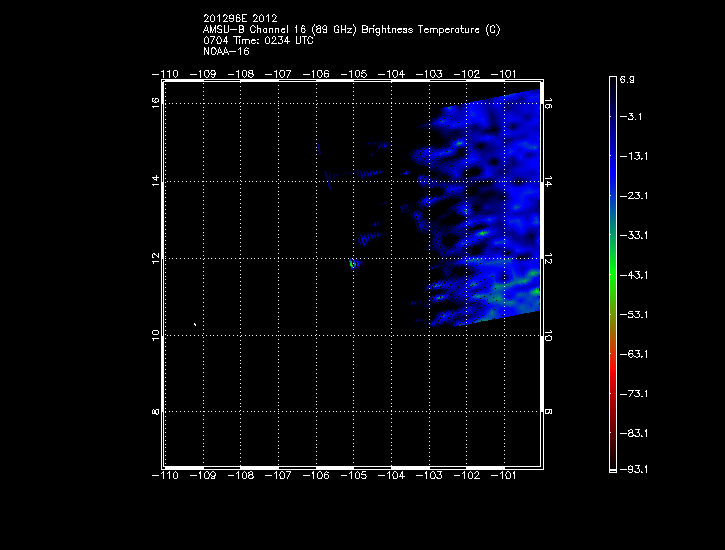Click the NOAA-16 satellite label in title

226,50
